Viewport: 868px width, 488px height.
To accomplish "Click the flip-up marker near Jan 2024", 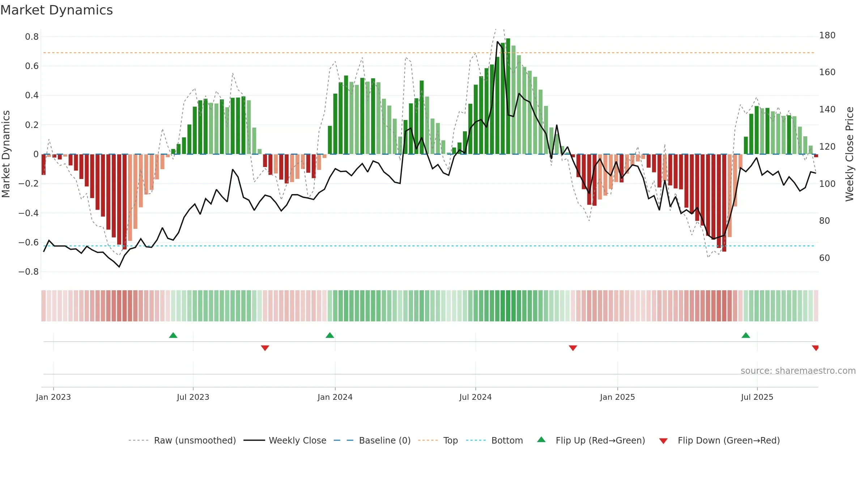I will [x=330, y=335].
